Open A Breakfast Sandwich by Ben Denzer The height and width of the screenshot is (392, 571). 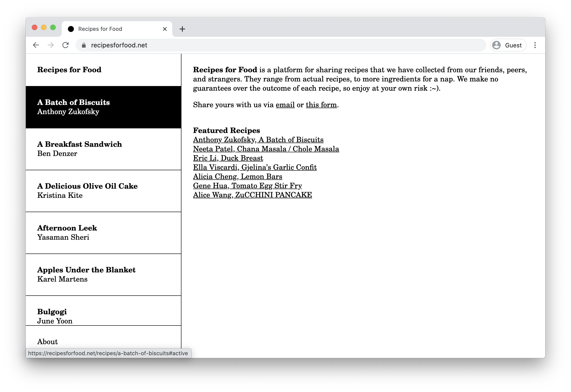(x=103, y=149)
